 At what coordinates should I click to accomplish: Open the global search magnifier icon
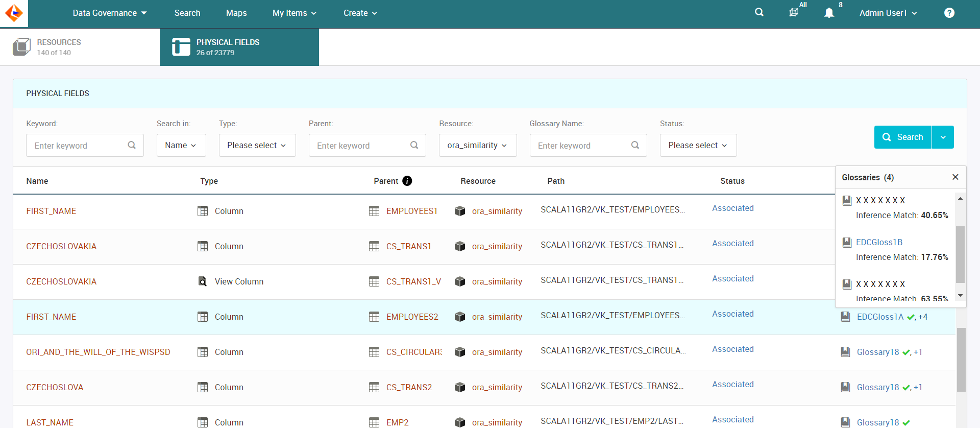click(759, 12)
